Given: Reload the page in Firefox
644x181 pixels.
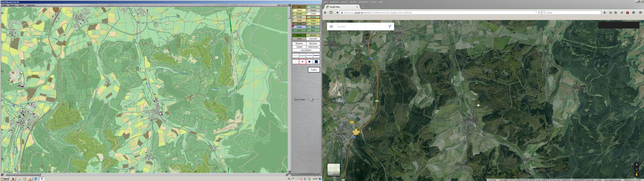Looking at the screenshot, I should tap(539, 13).
